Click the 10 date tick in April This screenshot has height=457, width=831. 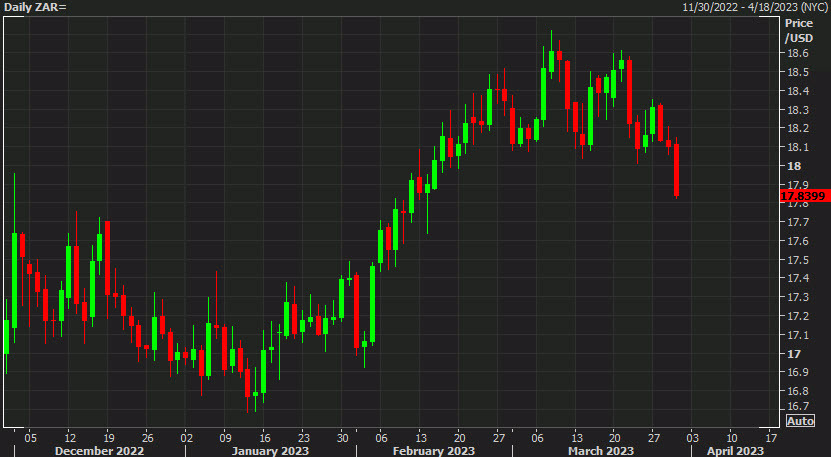coord(732,438)
